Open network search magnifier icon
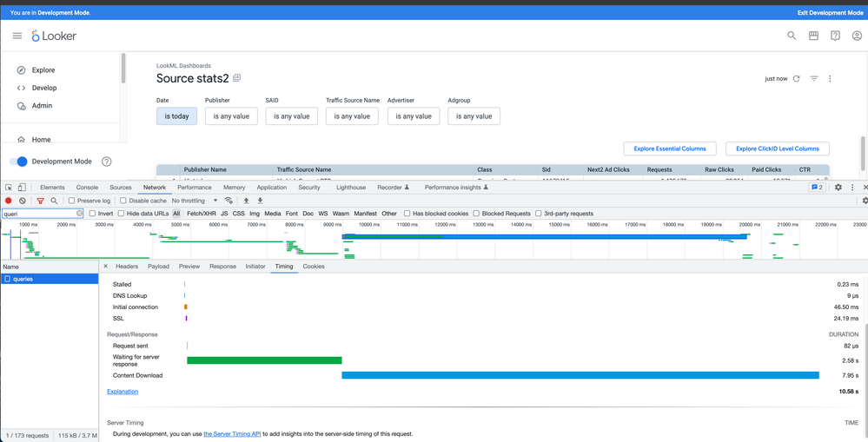This screenshot has height=442, width=868. click(x=54, y=201)
